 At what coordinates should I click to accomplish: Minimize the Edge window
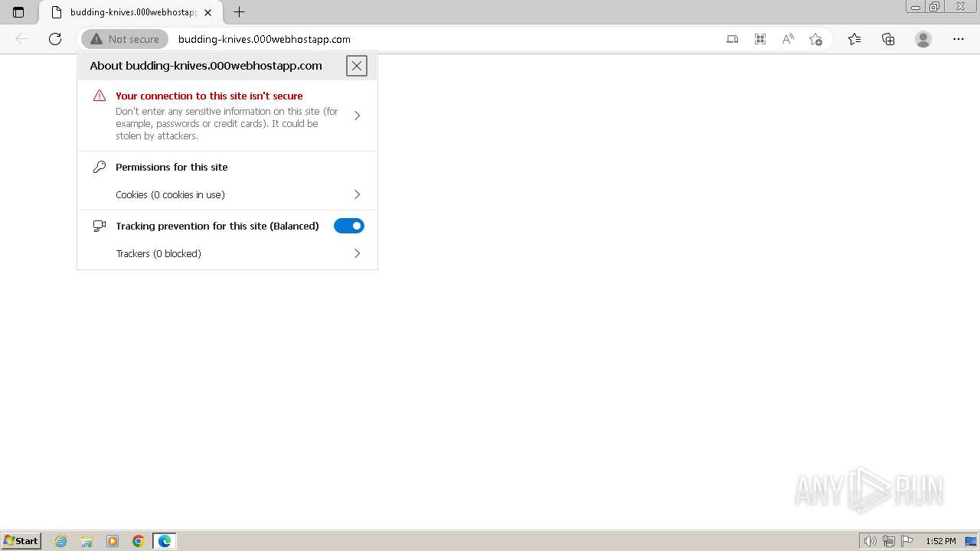[x=916, y=7]
